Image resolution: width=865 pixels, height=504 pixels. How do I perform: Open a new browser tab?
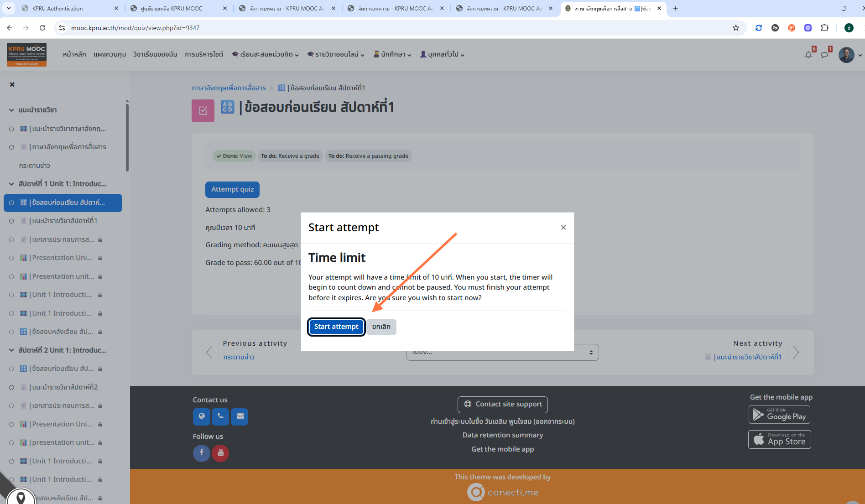(x=676, y=8)
